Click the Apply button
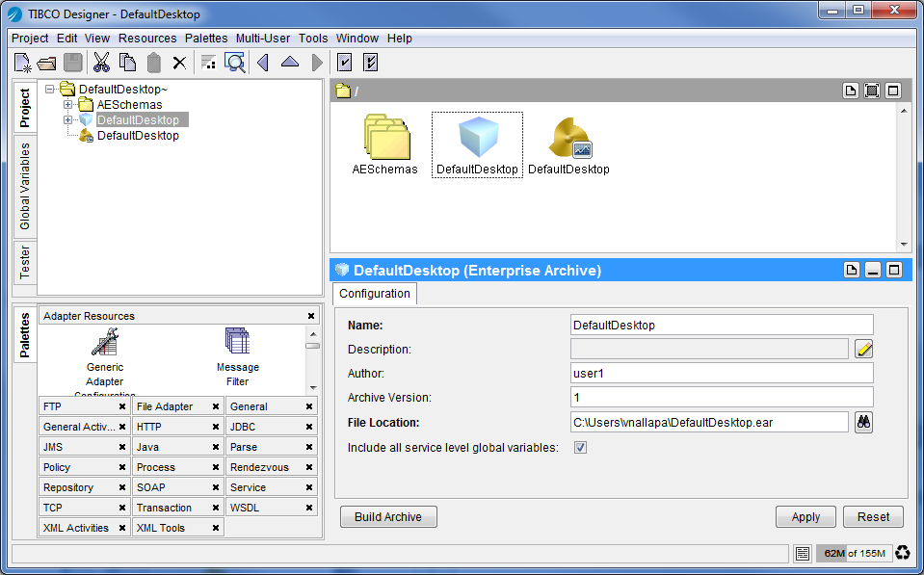 (805, 517)
